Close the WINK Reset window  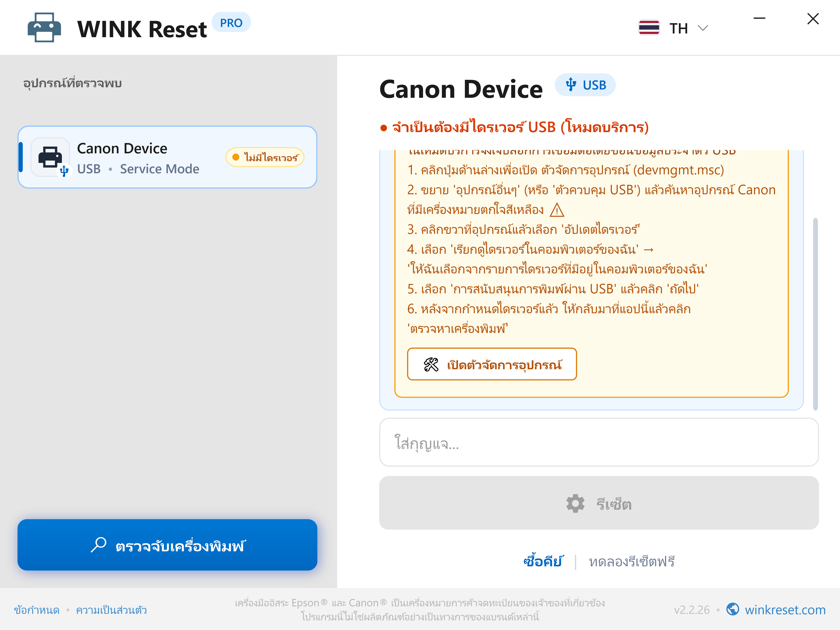(813, 18)
